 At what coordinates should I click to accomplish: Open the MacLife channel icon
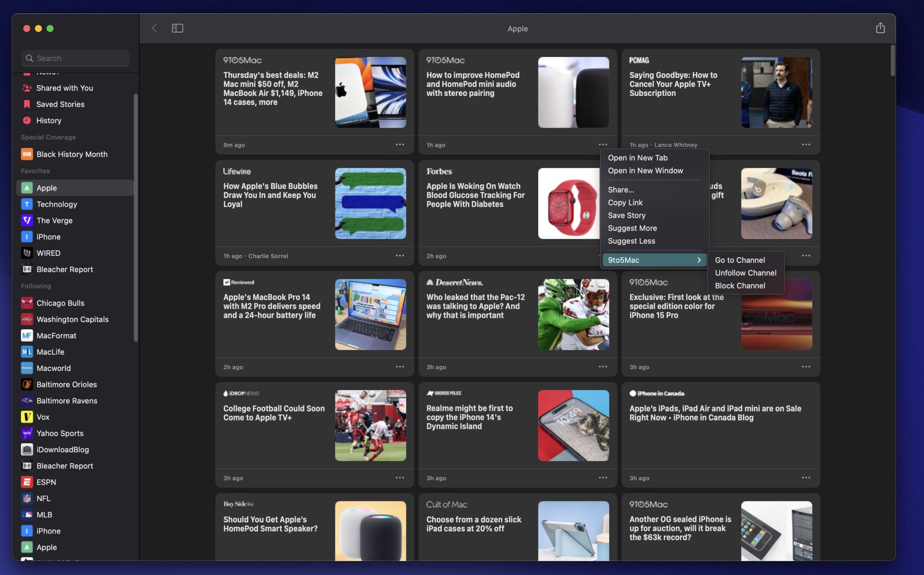(x=27, y=352)
